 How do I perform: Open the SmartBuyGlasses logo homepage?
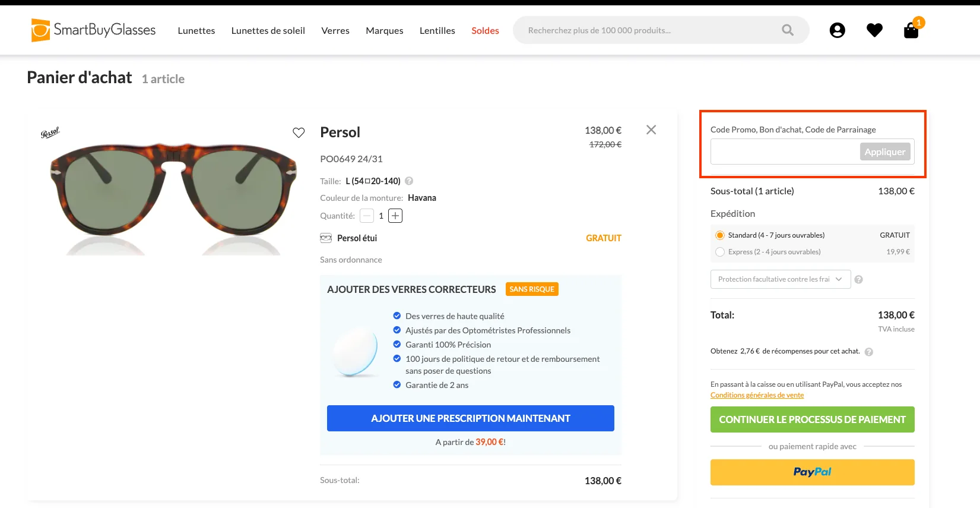click(93, 30)
